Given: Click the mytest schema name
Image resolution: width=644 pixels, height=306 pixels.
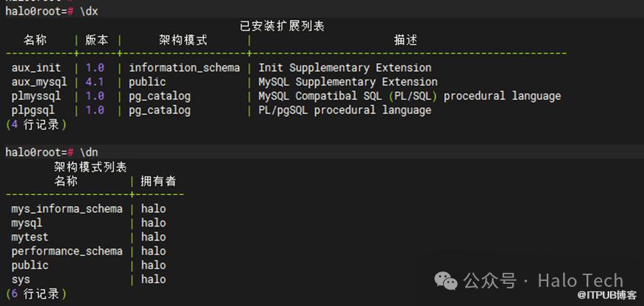Looking at the screenshot, I should click(x=30, y=237).
